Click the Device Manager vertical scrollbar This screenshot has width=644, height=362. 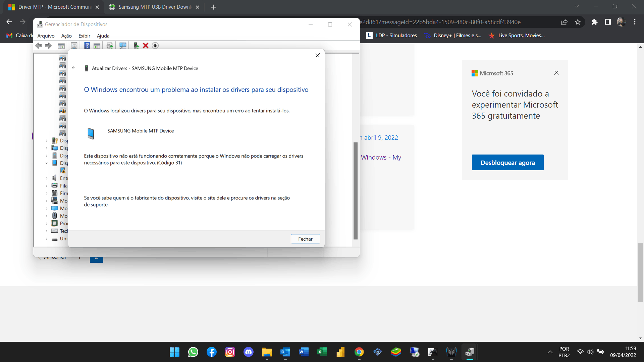[356, 190]
